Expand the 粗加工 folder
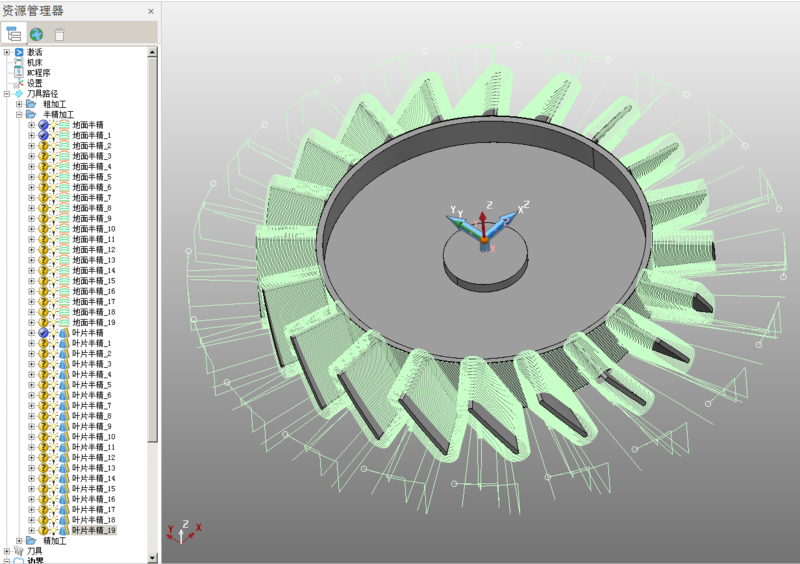This screenshot has width=800, height=564. click(x=19, y=104)
